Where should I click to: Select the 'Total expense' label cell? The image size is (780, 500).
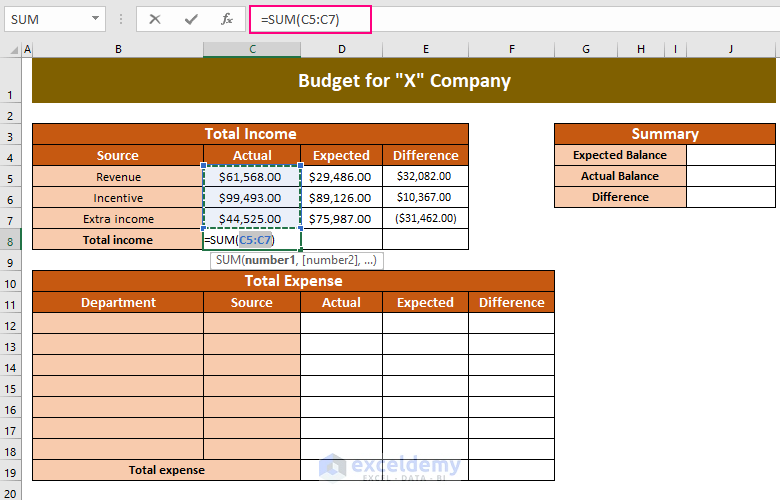167,470
